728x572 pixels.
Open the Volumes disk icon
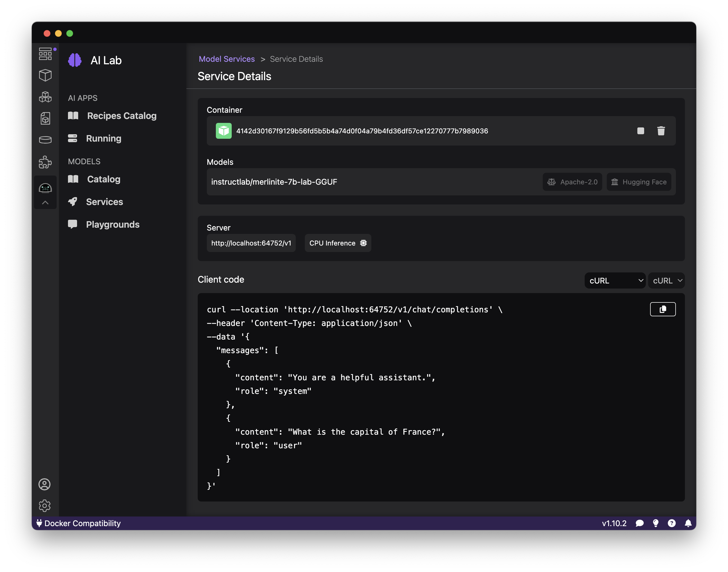45,140
